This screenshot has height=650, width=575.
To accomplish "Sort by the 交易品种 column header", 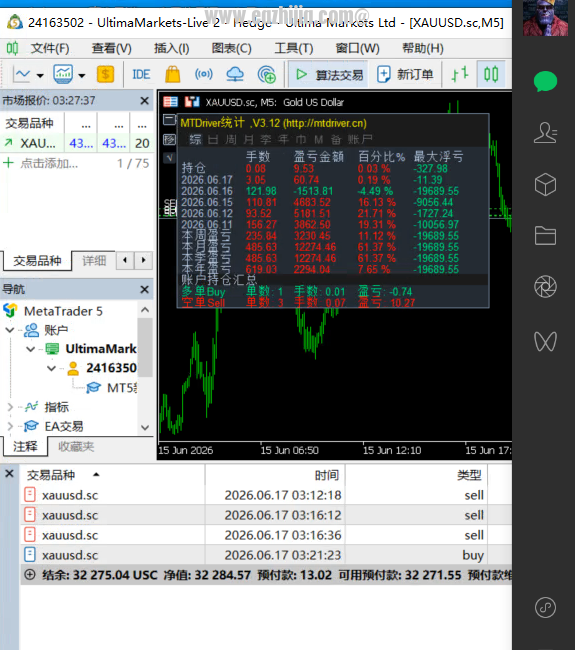I will click(51, 475).
